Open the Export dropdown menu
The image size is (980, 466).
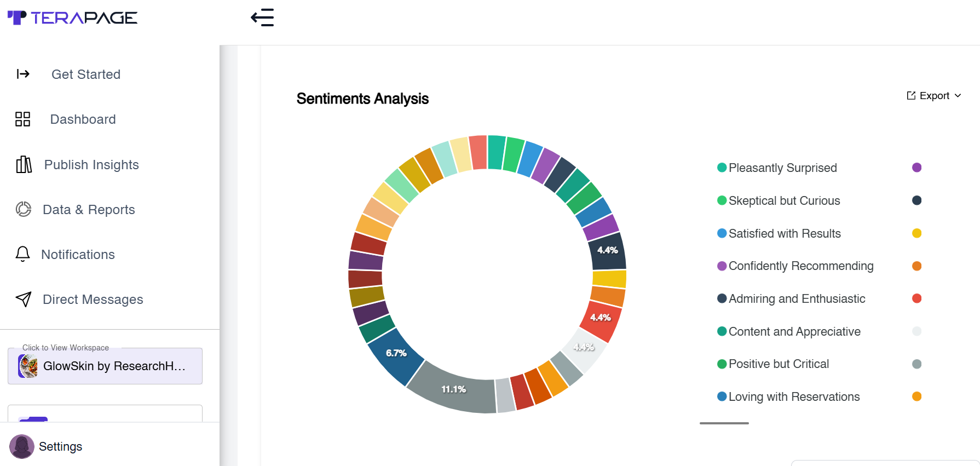tap(933, 96)
